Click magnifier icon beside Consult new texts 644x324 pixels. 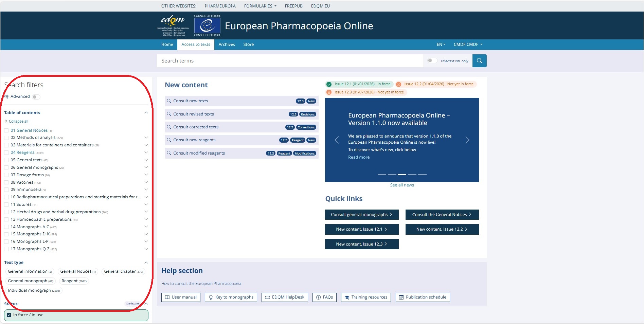click(169, 101)
